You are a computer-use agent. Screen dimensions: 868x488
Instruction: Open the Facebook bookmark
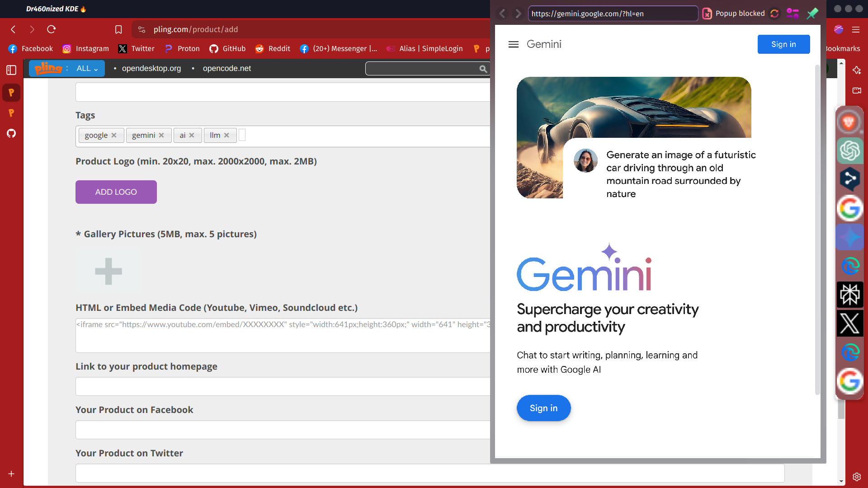(31, 48)
